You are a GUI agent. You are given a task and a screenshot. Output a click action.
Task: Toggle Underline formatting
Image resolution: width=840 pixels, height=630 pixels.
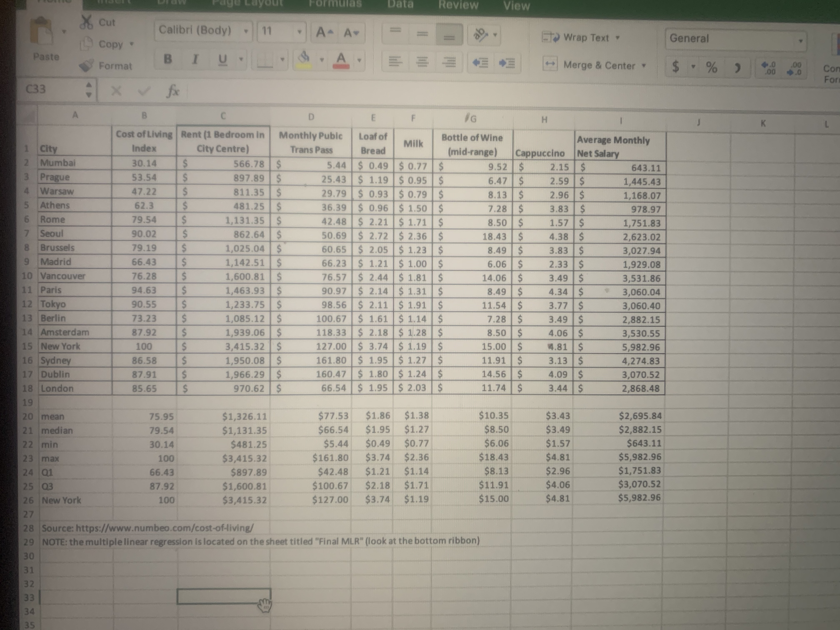223,60
